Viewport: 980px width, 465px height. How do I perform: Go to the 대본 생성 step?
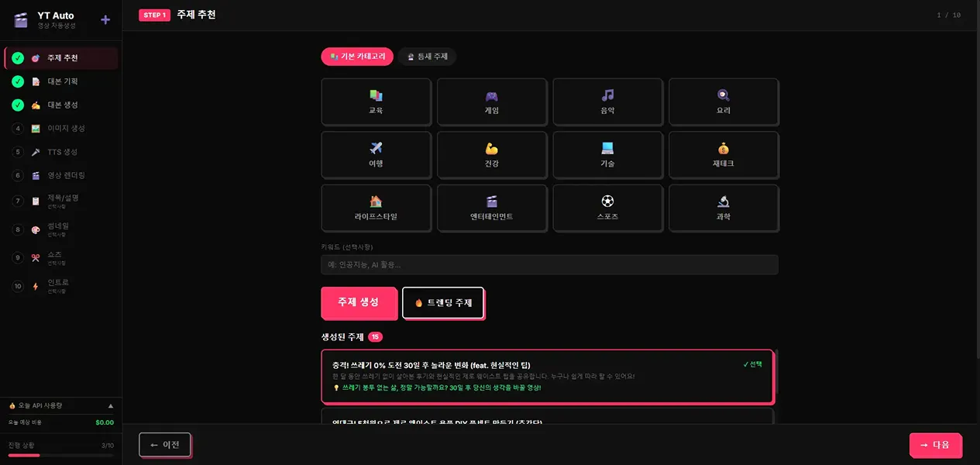pos(61,105)
